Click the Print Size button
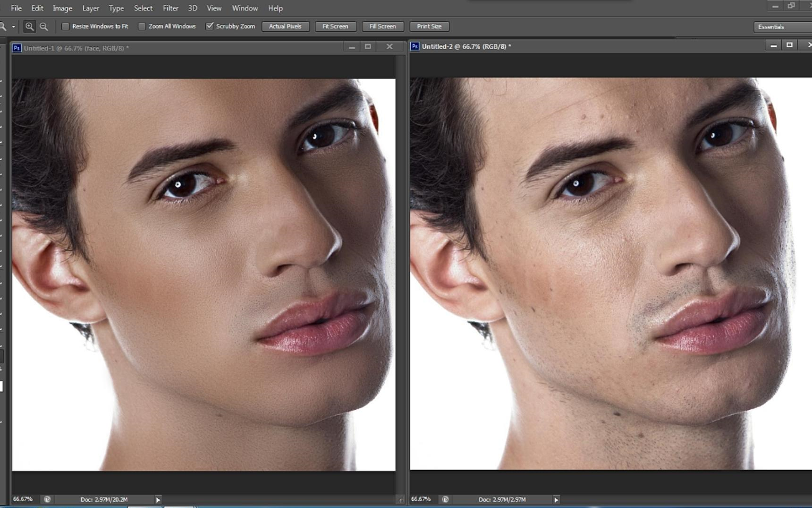 pyautogui.click(x=429, y=26)
